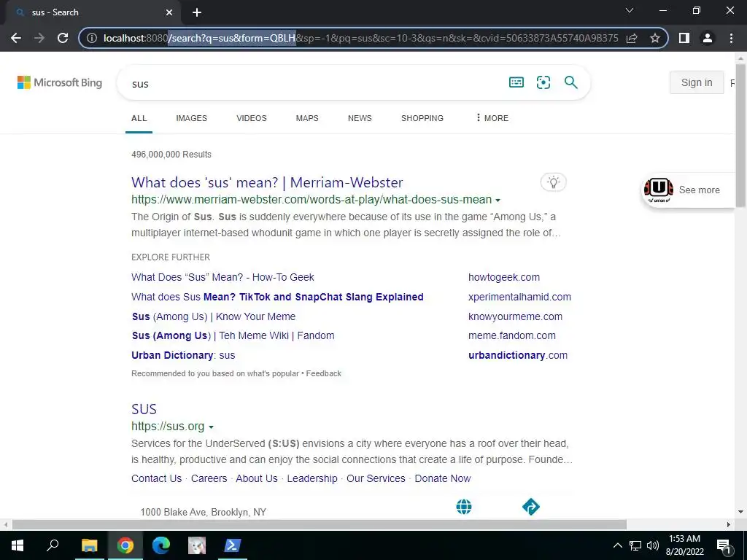Screen dimensions: 747x560
Task: Open Windows Start menu
Action: point(18,545)
